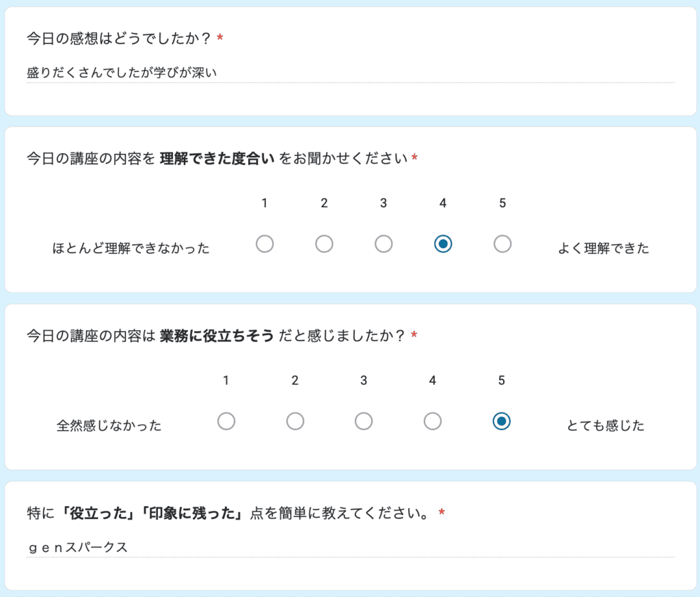This screenshot has height=597, width=700.
Task: Select rating 1 for the usefulness question
Action: (226, 421)
